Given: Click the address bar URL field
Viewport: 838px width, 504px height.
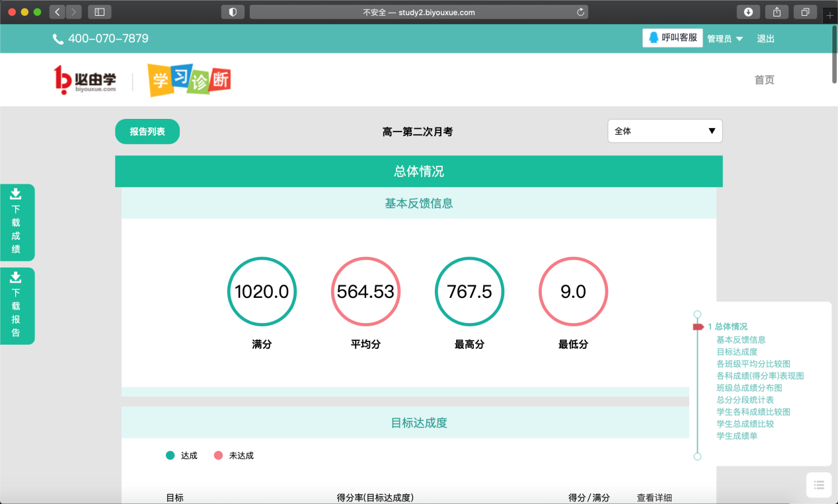Looking at the screenshot, I should click(418, 12).
